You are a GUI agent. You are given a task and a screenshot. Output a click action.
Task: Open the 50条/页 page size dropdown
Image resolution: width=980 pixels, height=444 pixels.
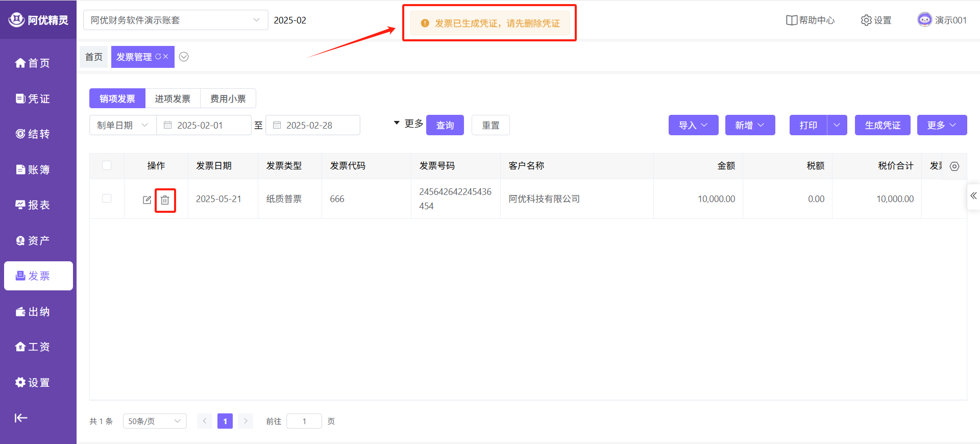(154, 421)
